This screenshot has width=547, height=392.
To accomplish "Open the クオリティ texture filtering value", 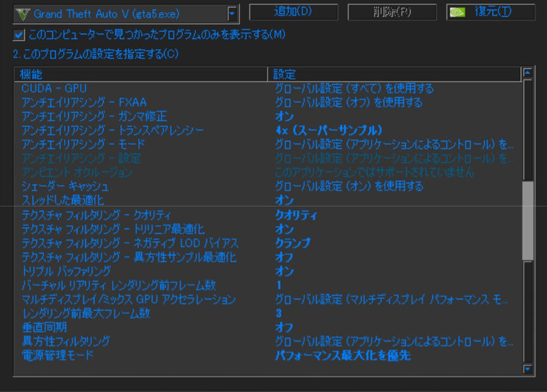I will (296, 215).
